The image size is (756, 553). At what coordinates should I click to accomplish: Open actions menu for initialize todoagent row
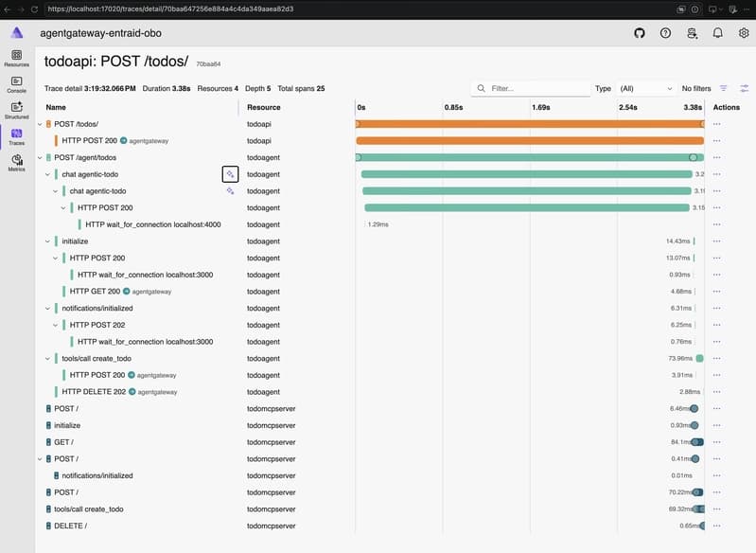pyautogui.click(x=717, y=241)
